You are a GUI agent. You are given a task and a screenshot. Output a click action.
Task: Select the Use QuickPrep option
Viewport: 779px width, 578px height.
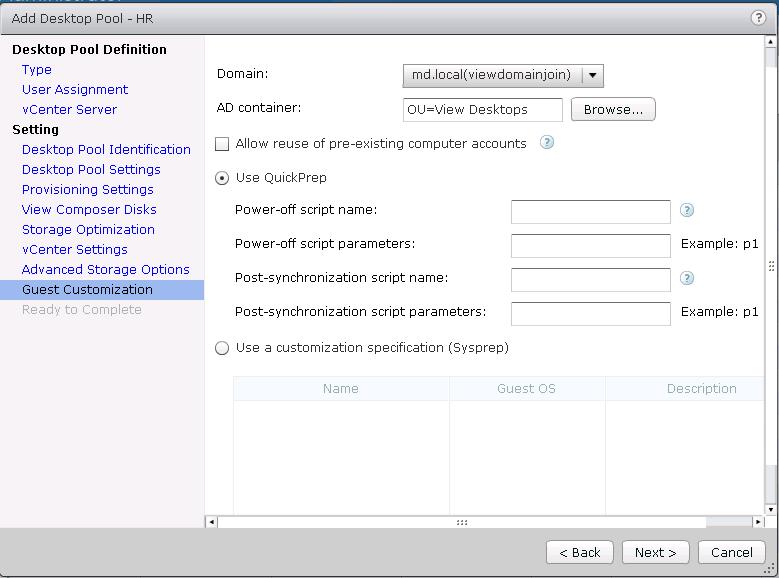(x=222, y=178)
